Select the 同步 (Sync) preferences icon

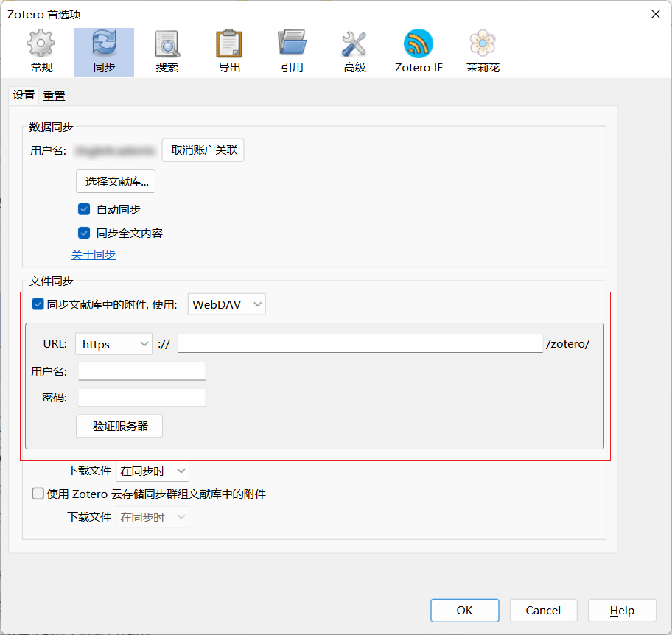coord(104,52)
